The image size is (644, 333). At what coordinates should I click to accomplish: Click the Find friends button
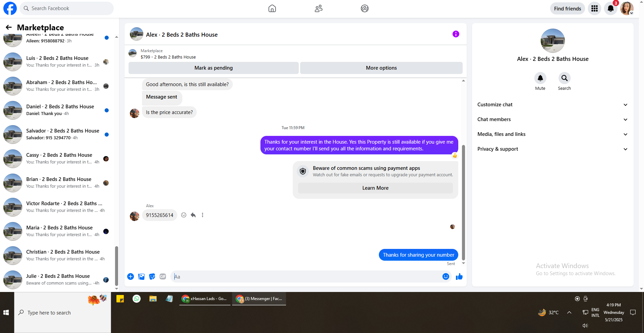tap(568, 8)
